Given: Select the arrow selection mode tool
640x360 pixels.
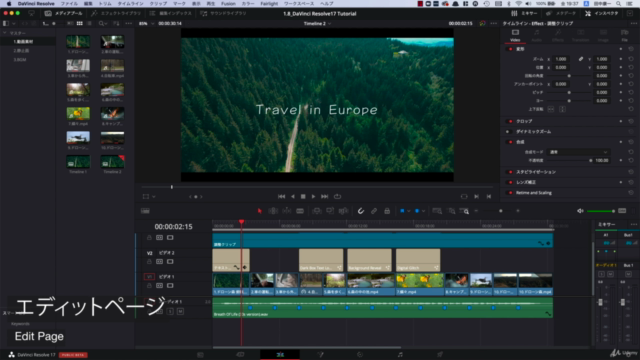Looking at the screenshot, I should point(260,211).
